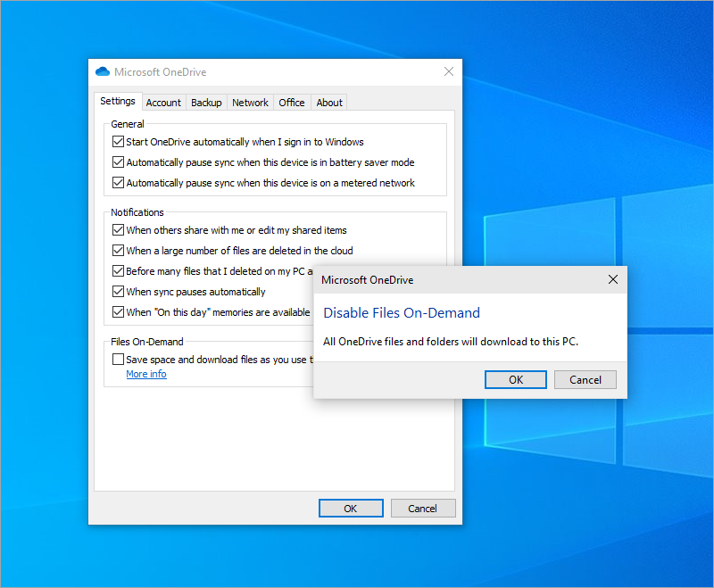Click the 'Microsoft OneDrive' title of the confirmation dialog
The image size is (714, 588).
pyautogui.click(x=368, y=280)
